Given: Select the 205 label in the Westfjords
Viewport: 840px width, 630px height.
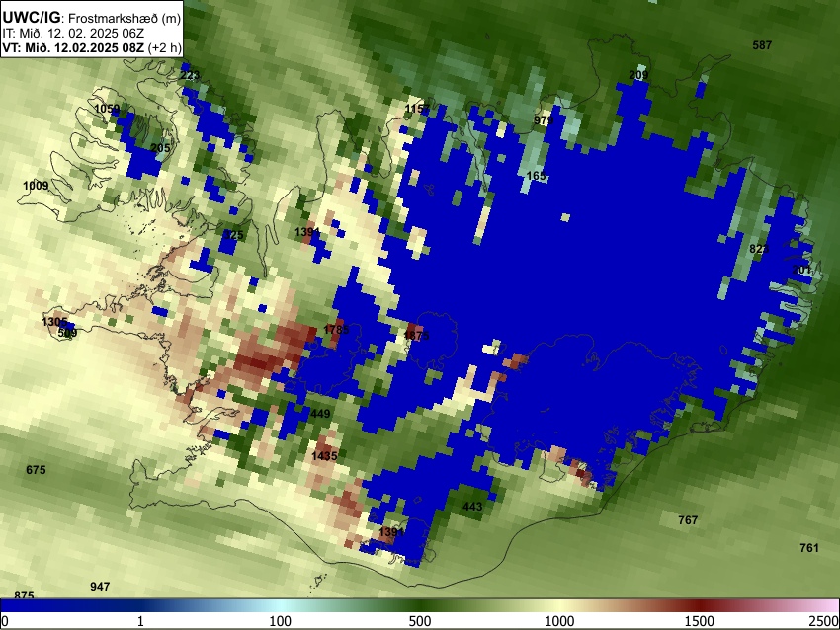Looking at the screenshot, I should [x=160, y=148].
